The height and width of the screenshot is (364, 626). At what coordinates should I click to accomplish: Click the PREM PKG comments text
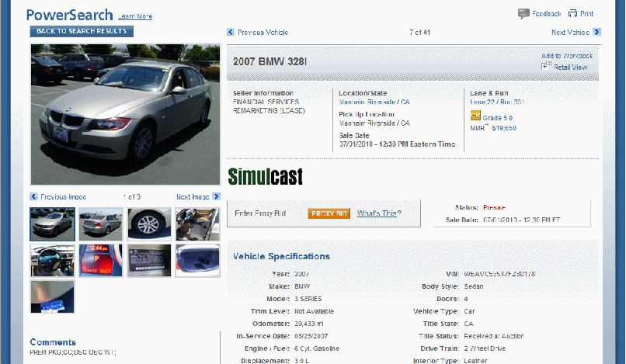coord(73,352)
